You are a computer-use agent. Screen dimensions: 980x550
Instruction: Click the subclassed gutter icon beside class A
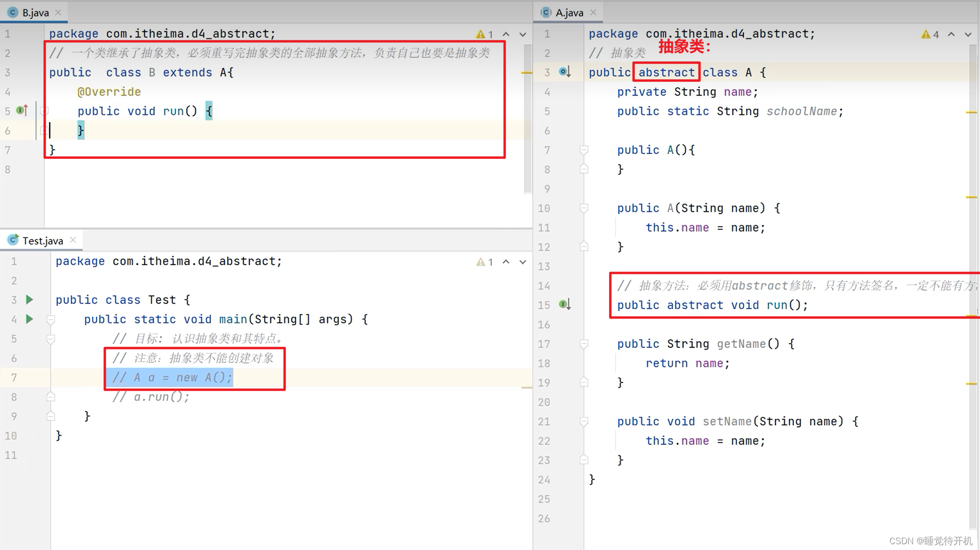pyautogui.click(x=565, y=72)
